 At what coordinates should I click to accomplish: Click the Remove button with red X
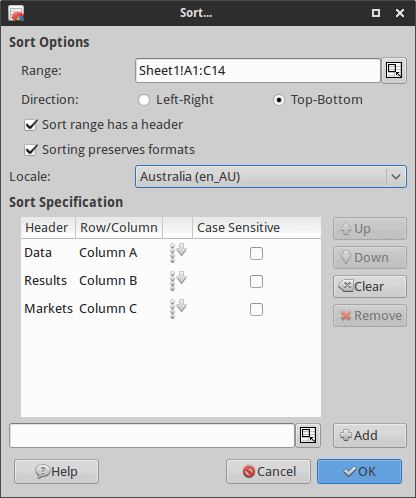pyautogui.click(x=370, y=315)
